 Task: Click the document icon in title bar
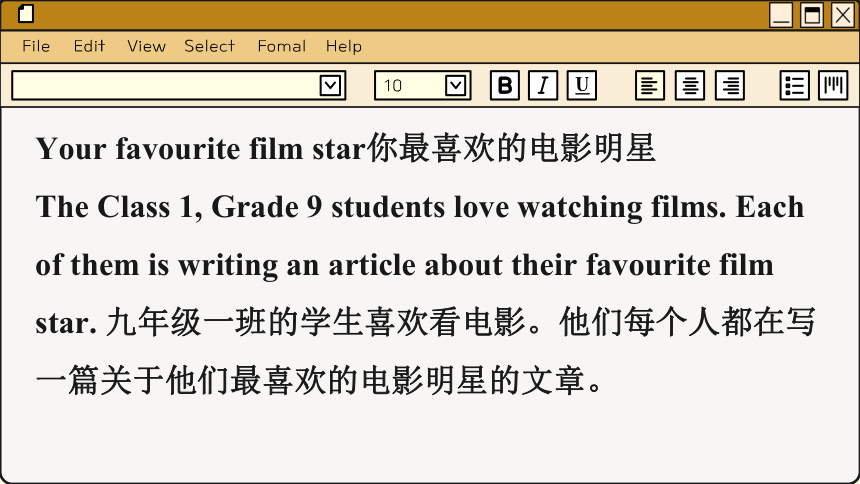26,14
